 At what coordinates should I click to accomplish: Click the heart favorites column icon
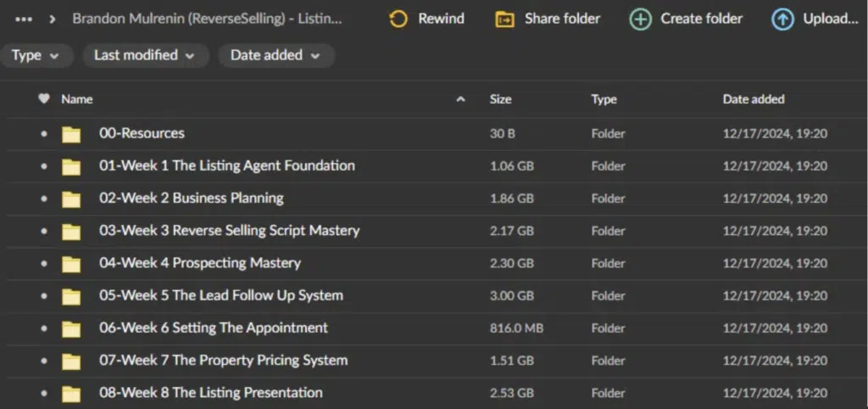44,98
